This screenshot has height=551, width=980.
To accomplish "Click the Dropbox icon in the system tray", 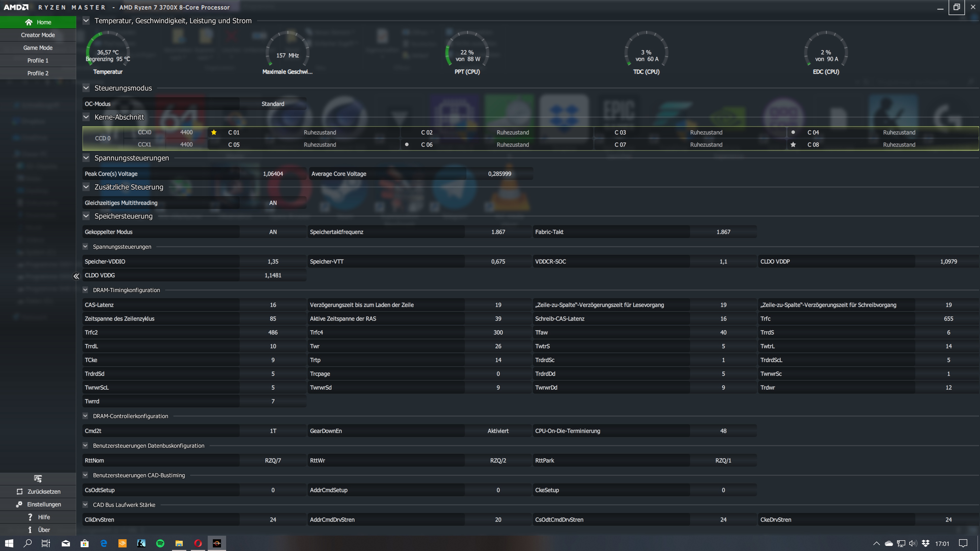I will click(x=926, y=543).
